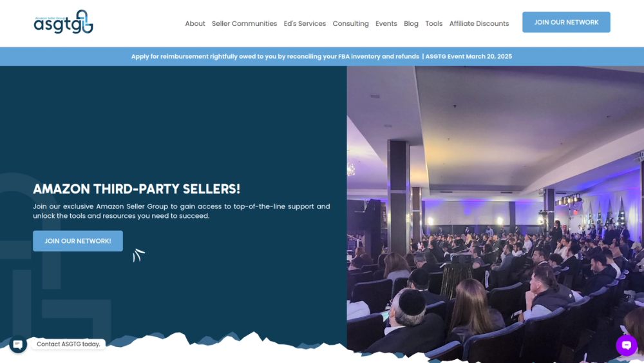
Task: Open the purple chat bubble widget
Action: coord(627,345)
